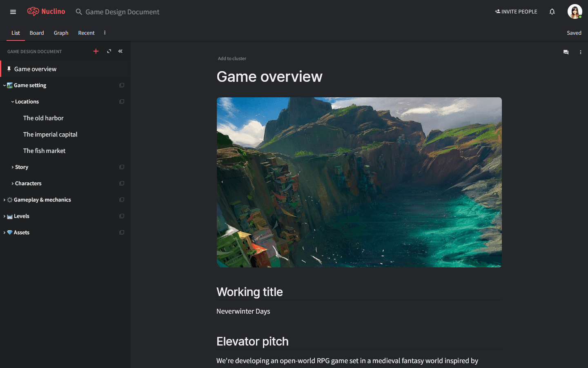Click the INVITE PEOPLE button

[x=516, y=11]
